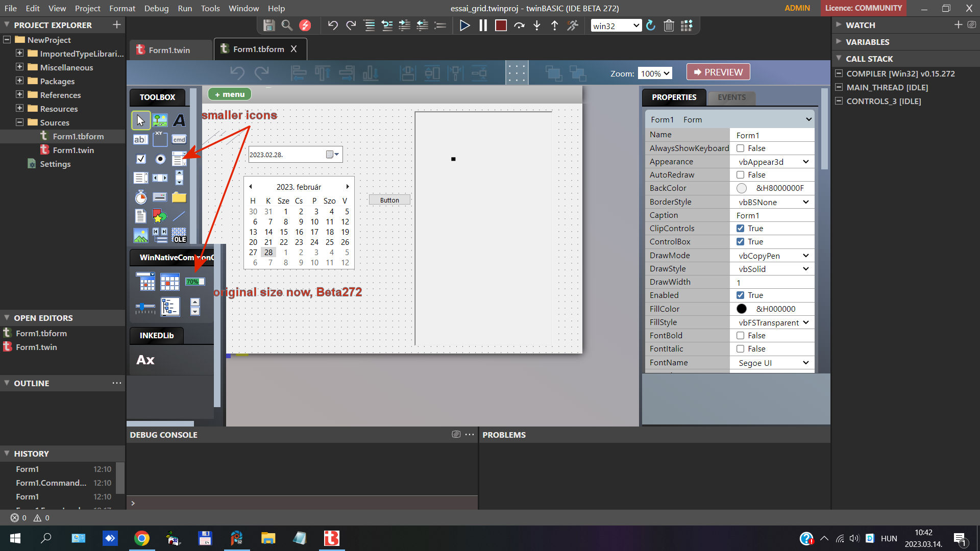Edit the Caption property value field
The height and width of the screenshot is (551, 980).
pyautogui.click(x=772, y=215)
